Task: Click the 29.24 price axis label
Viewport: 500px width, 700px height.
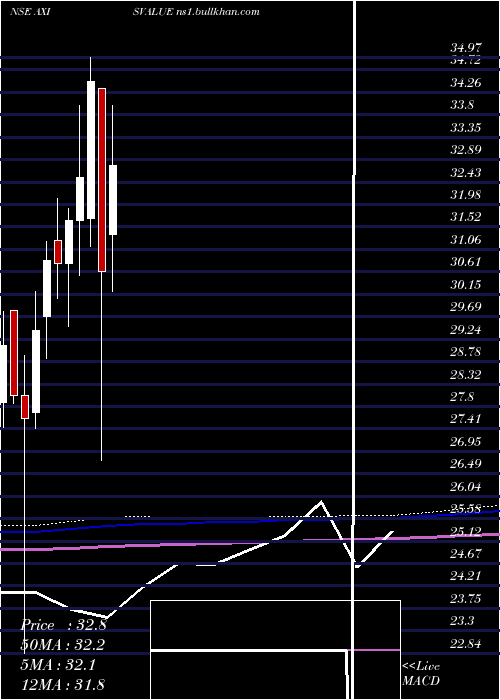Action: click(466, 330)
